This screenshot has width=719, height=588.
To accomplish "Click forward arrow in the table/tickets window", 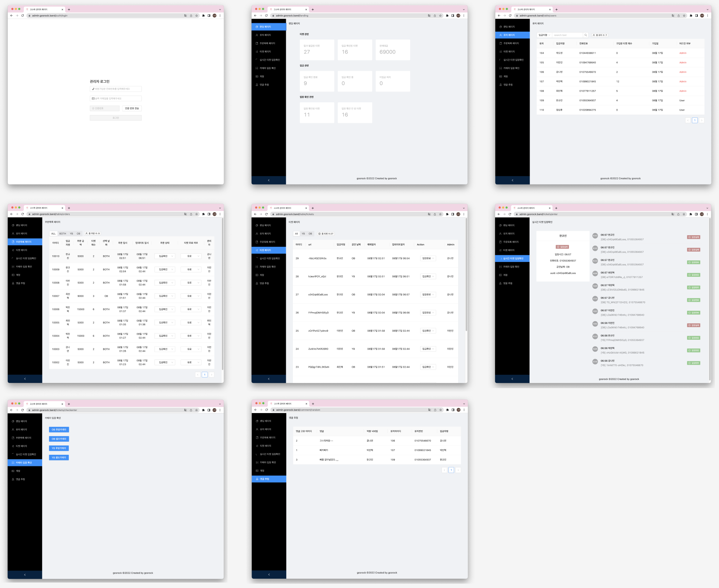I will 261,214.
